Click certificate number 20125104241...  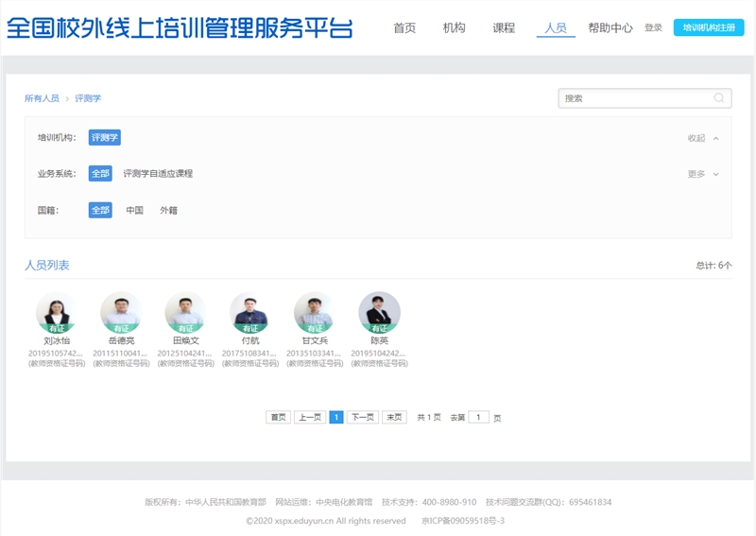click(x=184, y=354)
